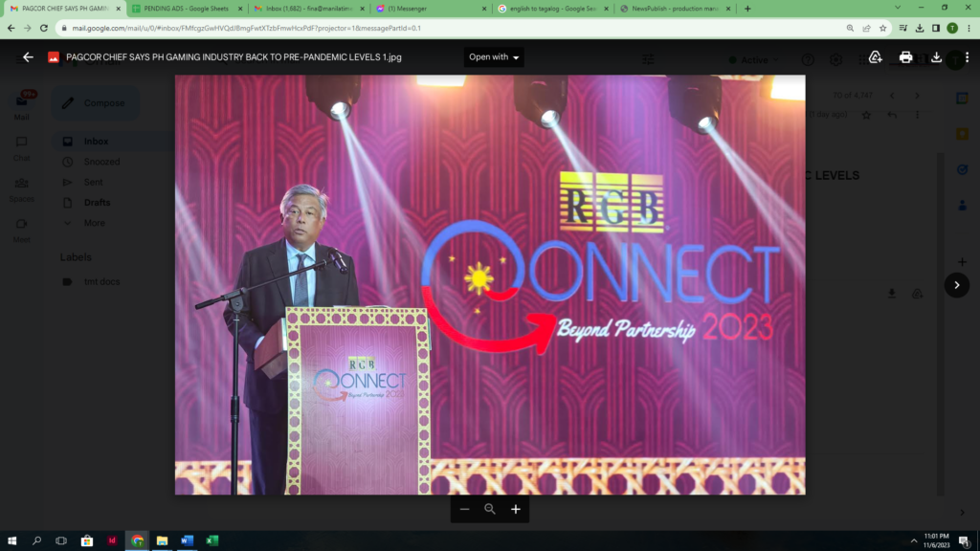Click the red image file type icon
This screenshot has width=980, height=551.
coord(54,57)
